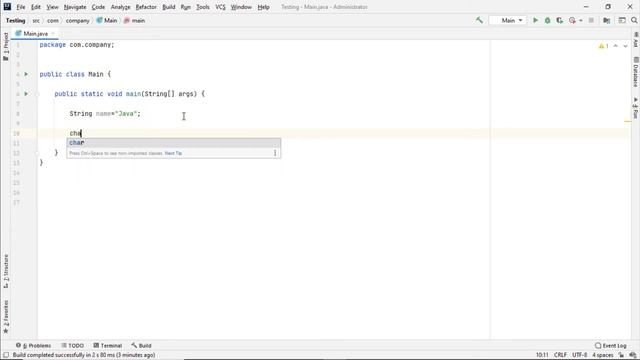Click the Testing project breadcrumb

16,20
